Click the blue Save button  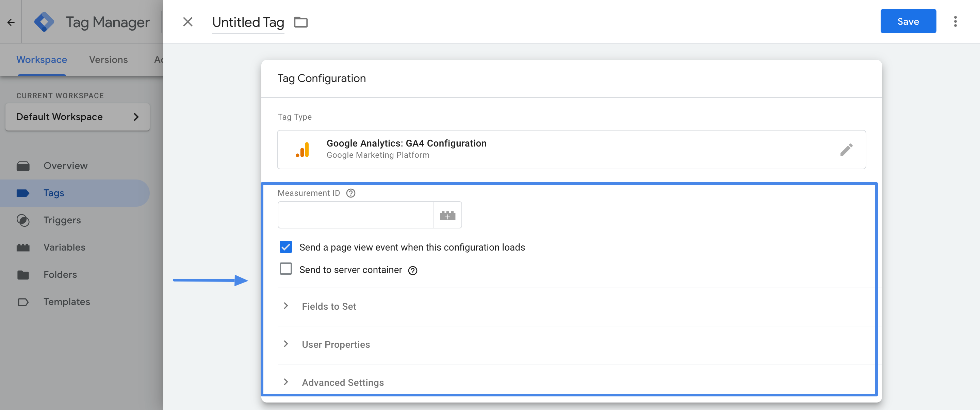coord(908,22)
